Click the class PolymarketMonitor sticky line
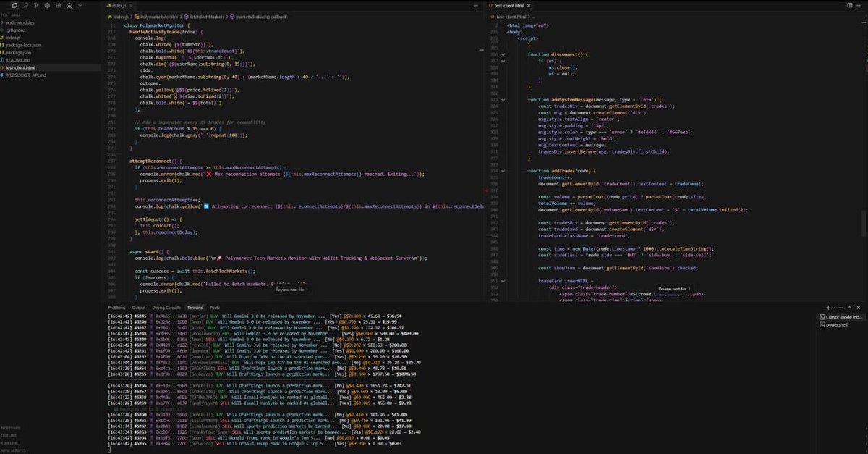 tap(157, 25)
